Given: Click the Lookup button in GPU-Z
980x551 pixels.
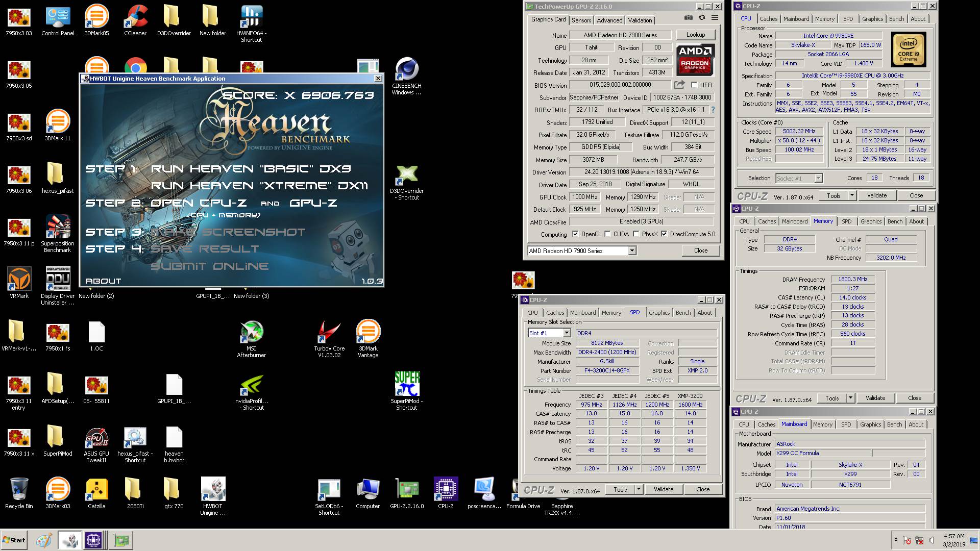Looking at the screenshot, I should [x=696, y=35].
